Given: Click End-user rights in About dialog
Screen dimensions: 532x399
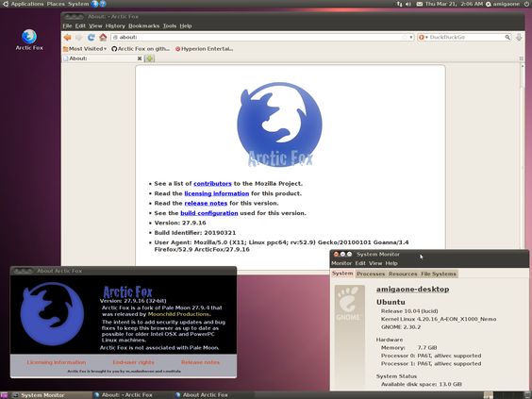Looking at the screenshot, I should 133,362.
